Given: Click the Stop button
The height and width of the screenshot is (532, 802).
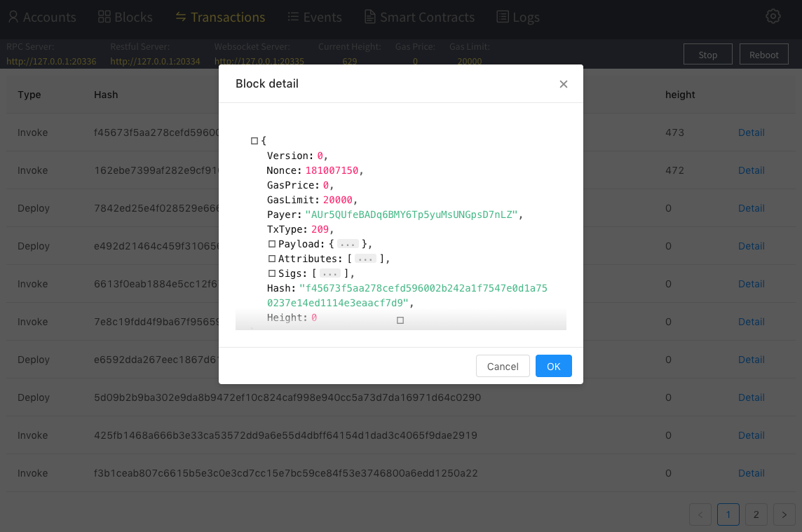Looking at the screenshot, I should coord(708,54).
